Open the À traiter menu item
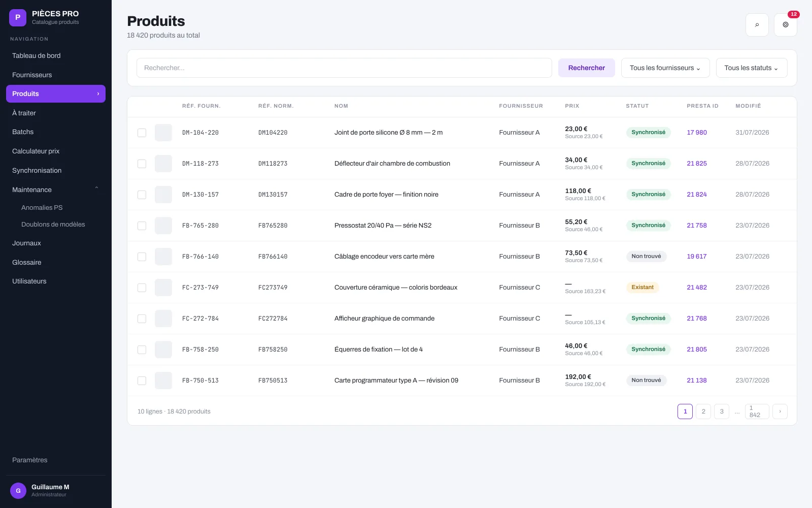 (56, 113)
